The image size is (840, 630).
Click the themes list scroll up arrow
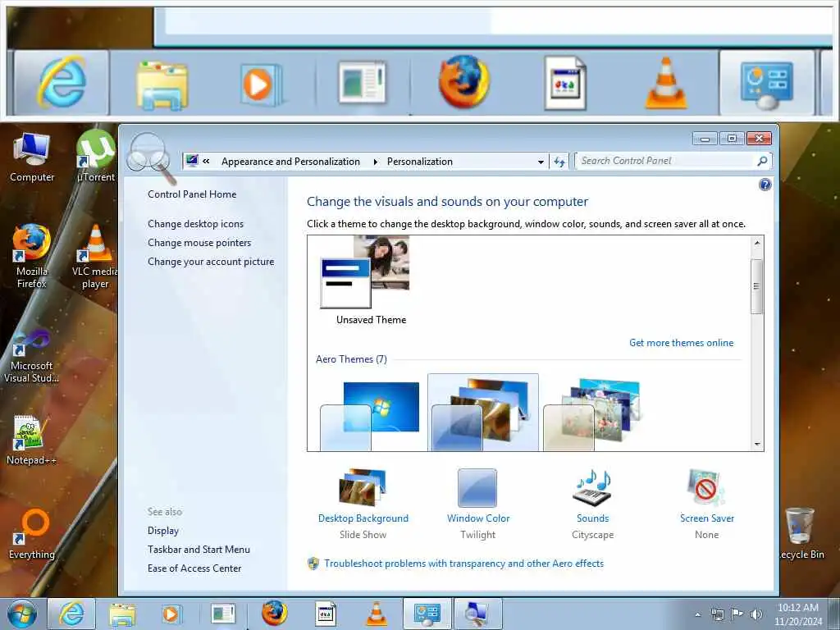coord(757,243)
